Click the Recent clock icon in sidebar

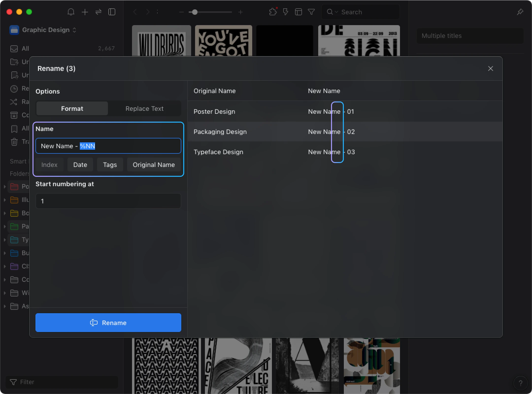pos(14,89)
